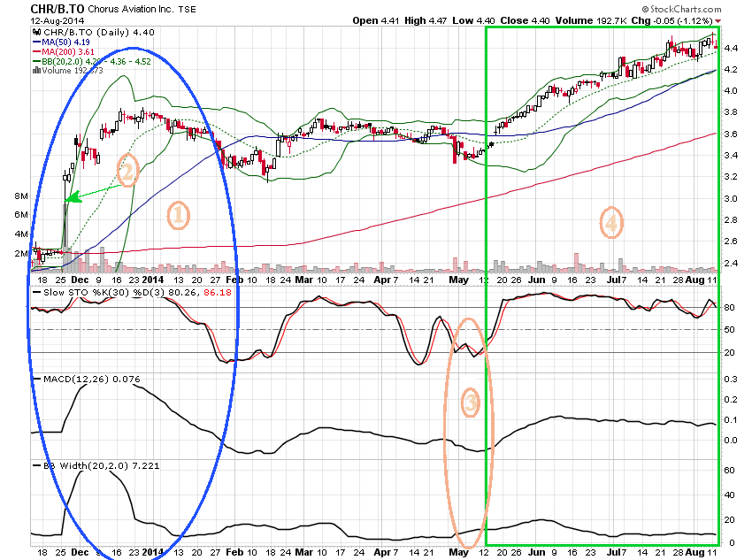The image size is (752, 560).
Task: Click 0.1 on the MACD axis
Action: (731, 420)
